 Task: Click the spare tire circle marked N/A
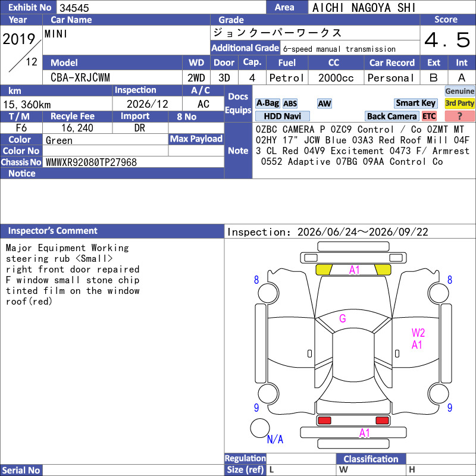point(260,428)
